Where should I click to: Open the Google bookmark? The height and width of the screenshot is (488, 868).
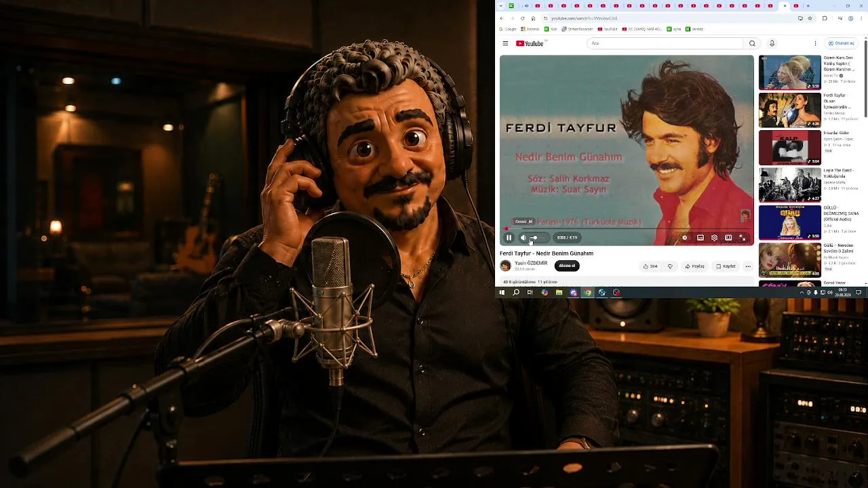pyautogui.click(x=509, y=29)
